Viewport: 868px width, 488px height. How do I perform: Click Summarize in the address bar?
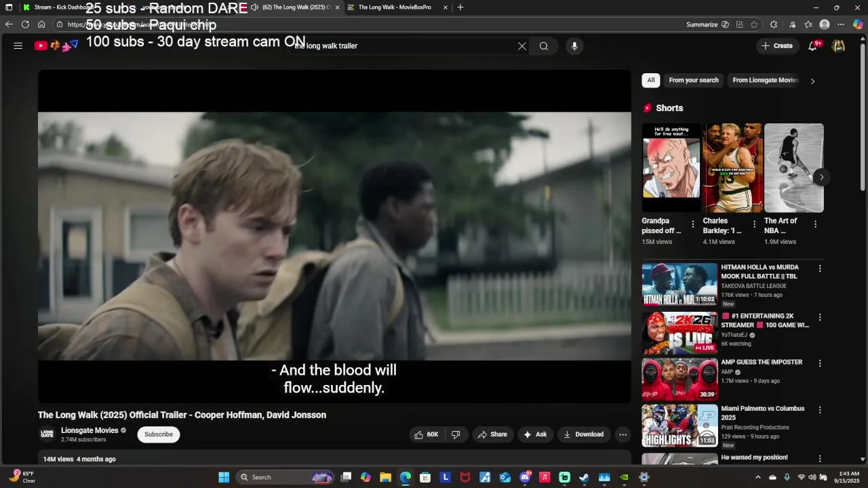pos(702,24)
